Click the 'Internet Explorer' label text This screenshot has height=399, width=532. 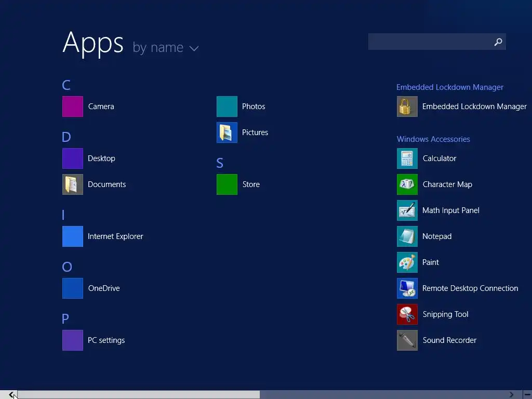point(115,236)
